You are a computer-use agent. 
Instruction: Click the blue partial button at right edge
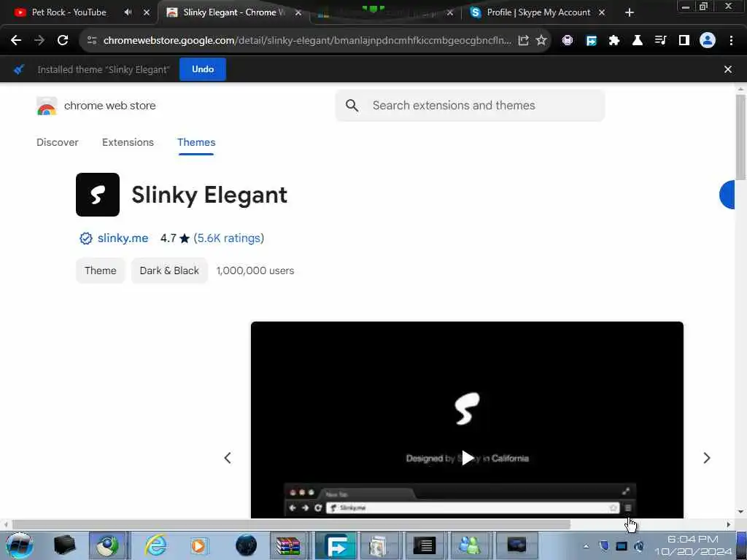727,195
